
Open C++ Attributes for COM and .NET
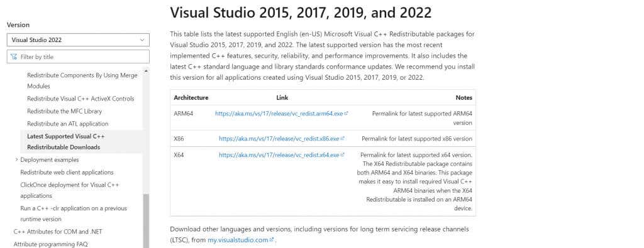click(58, 232)
